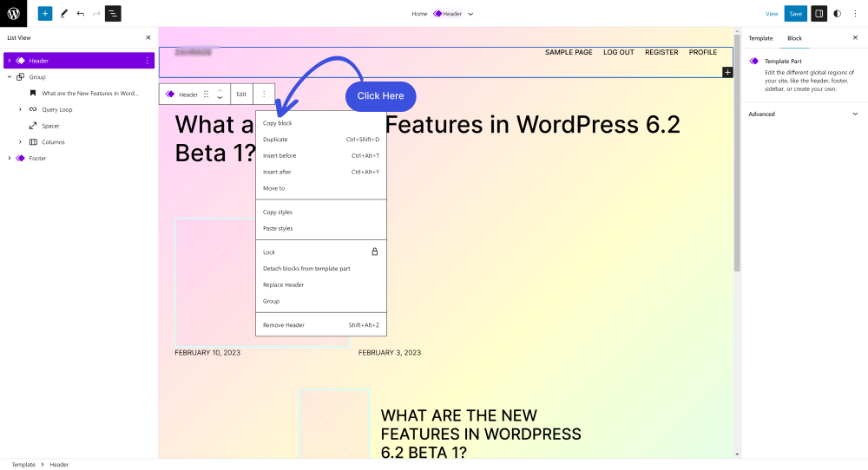Click the block toolbar options three-dot button
The height and width of the screenshot is (470, 868).
[x=264, y=94]
